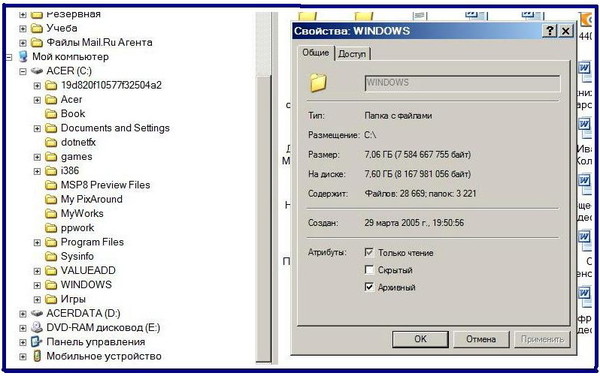Expand the ACERDATA (D:) drive node
Image resolution: width=600 pixels, height=376 pixels.
23,314
